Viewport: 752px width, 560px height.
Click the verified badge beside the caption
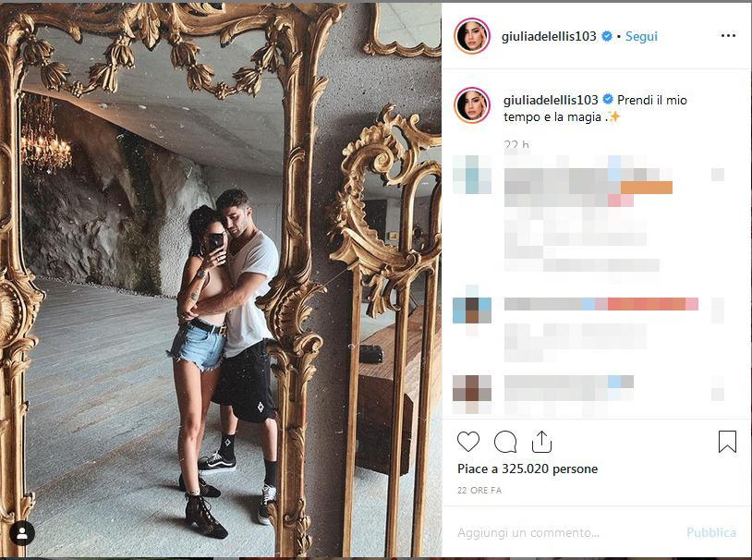608,99
